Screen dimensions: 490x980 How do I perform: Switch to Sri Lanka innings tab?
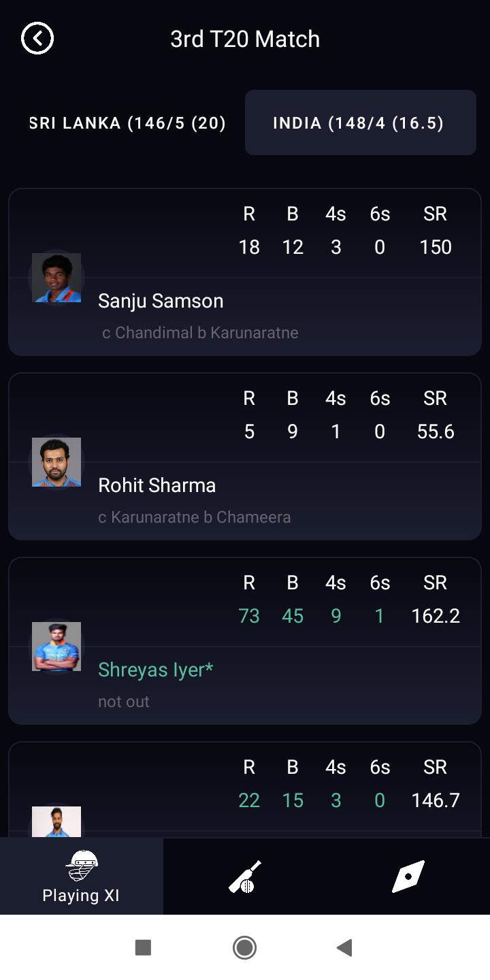pos(127,123)
